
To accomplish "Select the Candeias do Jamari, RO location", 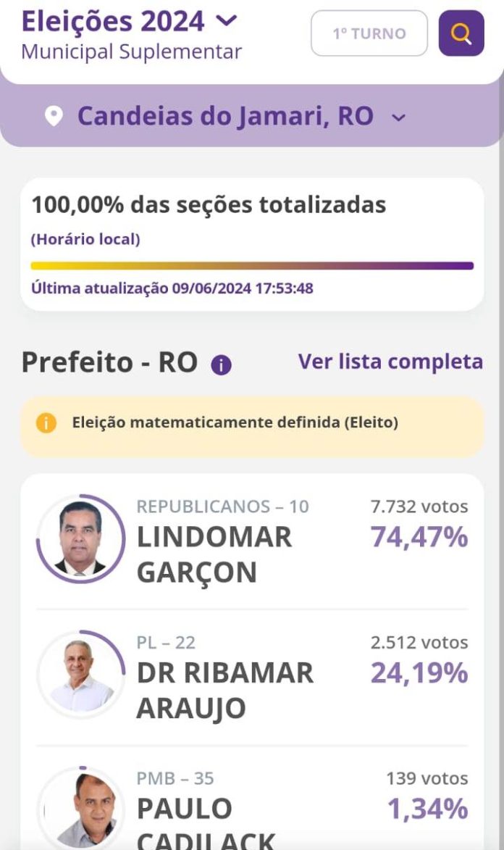I will (x=225, y=116).
